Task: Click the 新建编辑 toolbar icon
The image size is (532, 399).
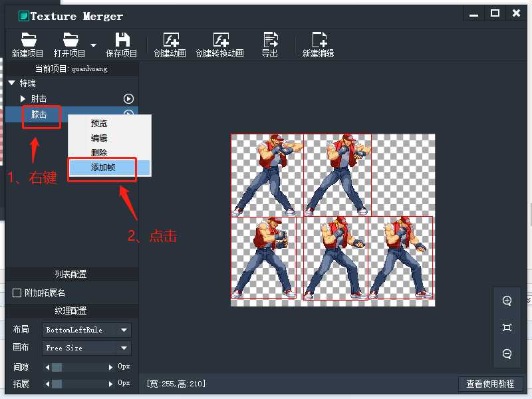Action: (x=319, y=40)
